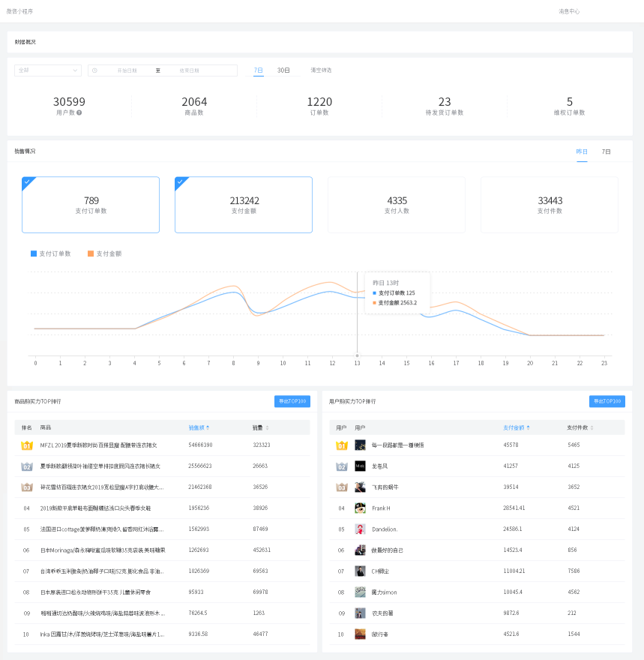Click bronze 03 crown in product ranking

[26, 487]
